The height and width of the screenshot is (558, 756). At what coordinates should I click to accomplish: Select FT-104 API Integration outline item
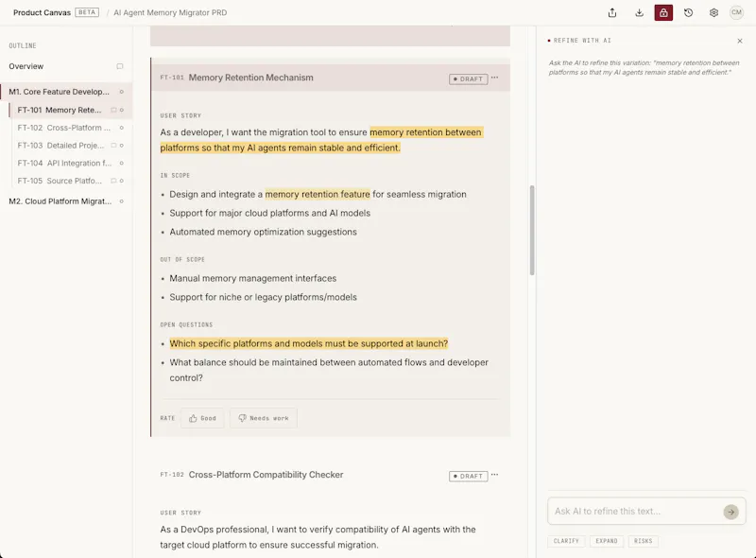(64, 164)
